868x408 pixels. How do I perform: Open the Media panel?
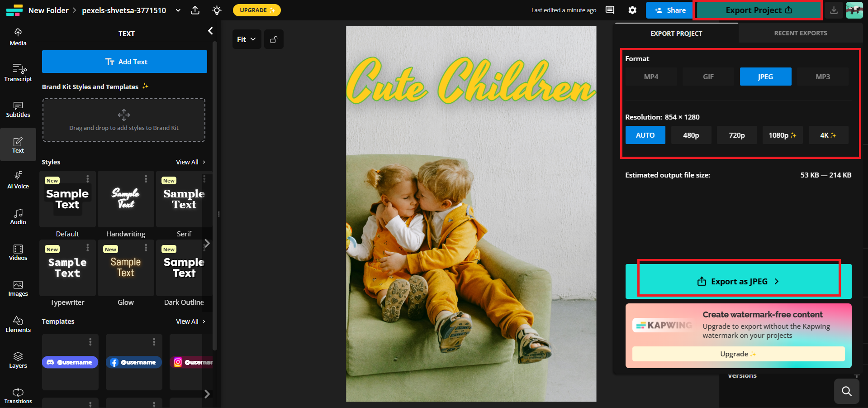pos(18,36)
